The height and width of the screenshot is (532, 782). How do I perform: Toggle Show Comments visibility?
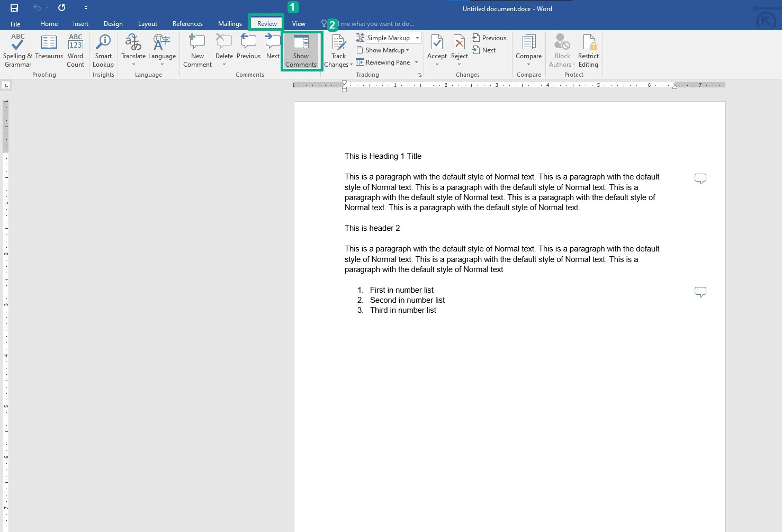point(301,50)
